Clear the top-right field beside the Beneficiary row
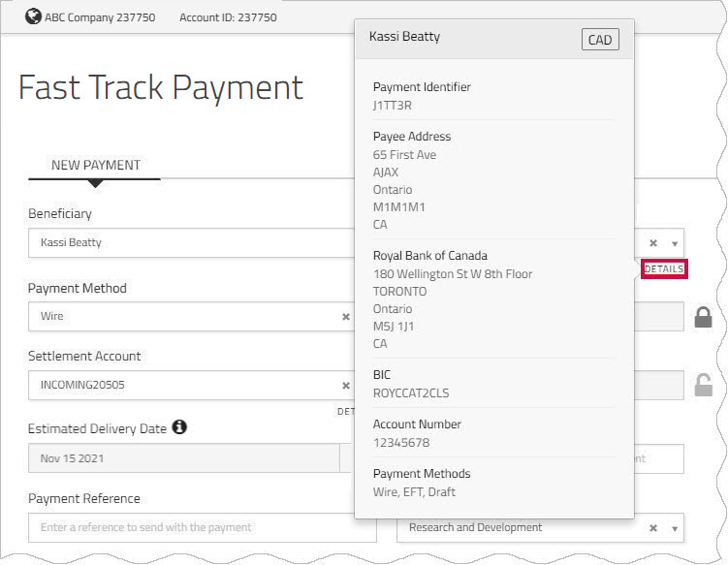This screenshot has height=565, width=728. [653, 243]
